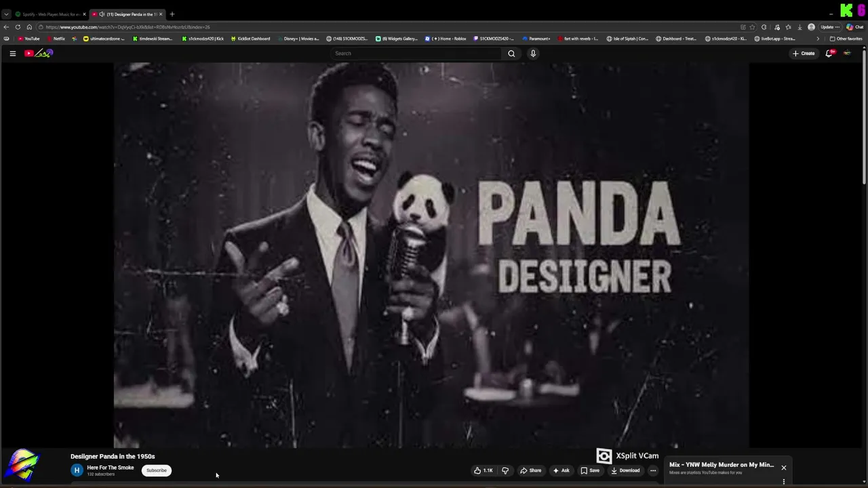The height and width of the screenshot is (488, 868).
Task: Download the video
Action: (625, 470)
